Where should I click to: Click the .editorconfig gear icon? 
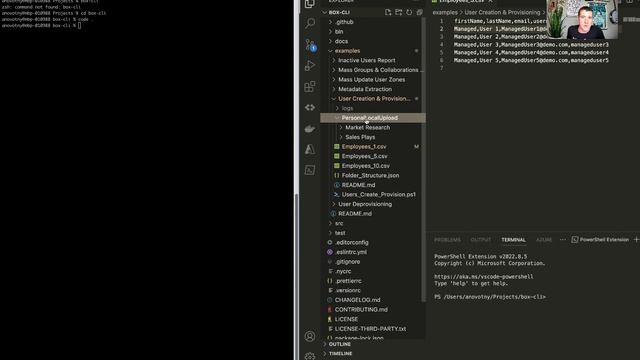(x=330, y=242)
